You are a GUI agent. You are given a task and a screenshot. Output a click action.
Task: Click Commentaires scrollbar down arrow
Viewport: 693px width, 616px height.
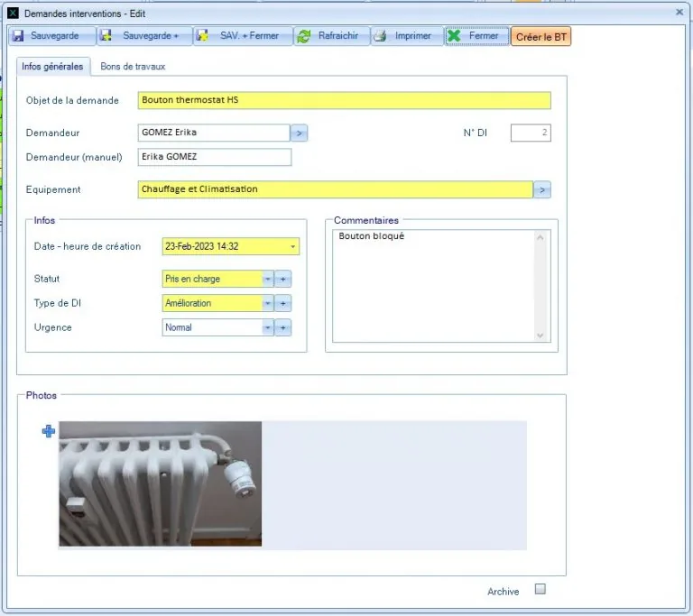point(541,336)
